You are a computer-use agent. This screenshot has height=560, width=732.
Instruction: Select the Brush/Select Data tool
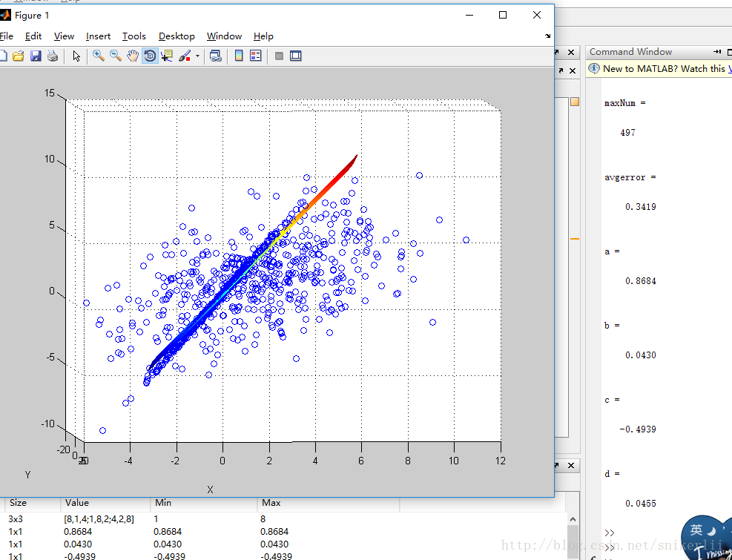[185, 56]
